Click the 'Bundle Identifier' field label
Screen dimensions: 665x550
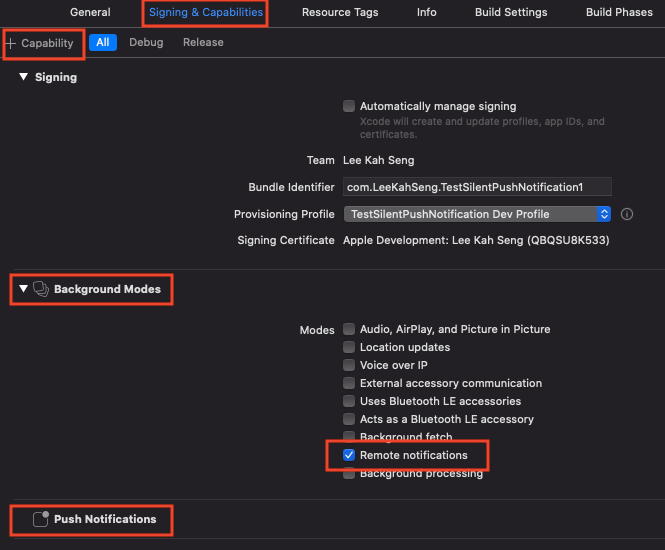coord(291,187)
